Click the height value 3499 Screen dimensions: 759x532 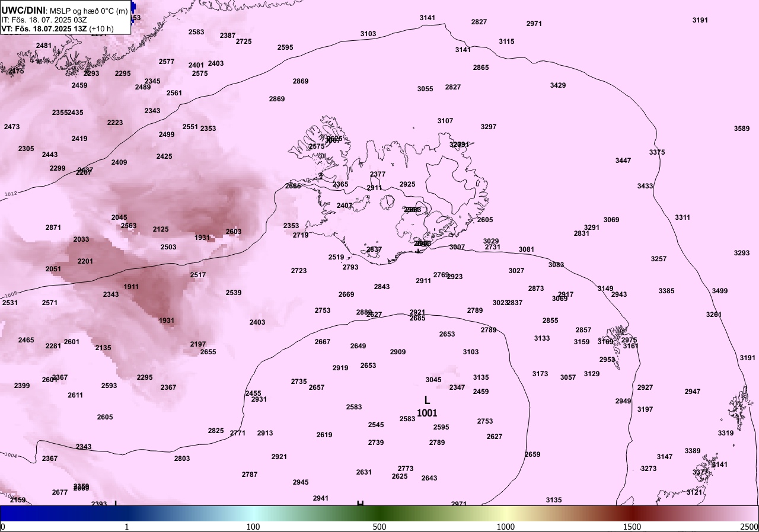pyautogui.click(x=720, y=291)
